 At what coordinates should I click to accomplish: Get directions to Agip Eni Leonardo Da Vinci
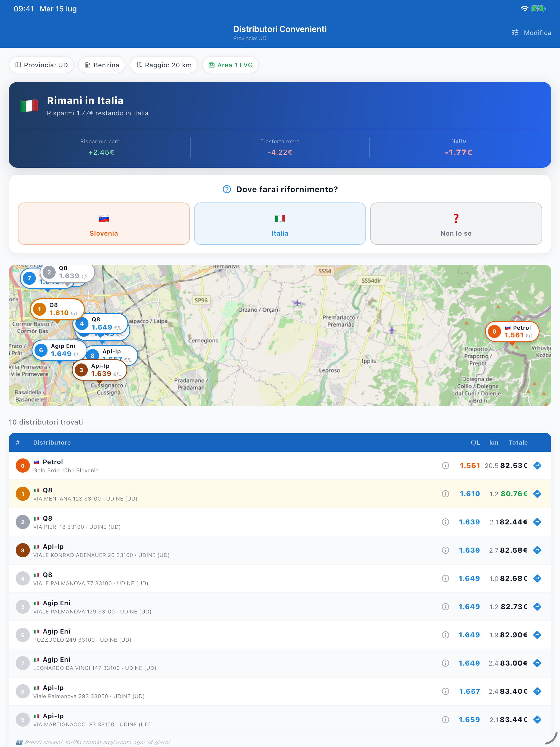click(537, 663)
